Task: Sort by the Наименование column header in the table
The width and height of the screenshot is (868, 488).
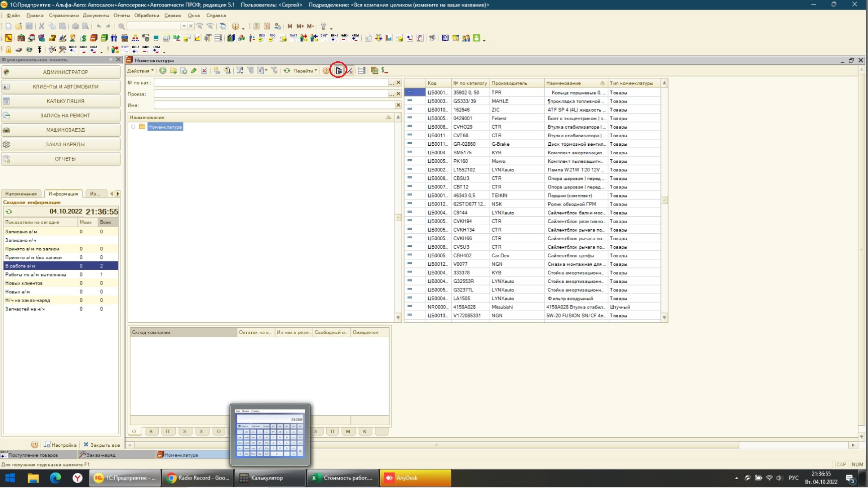Action: 575,83
